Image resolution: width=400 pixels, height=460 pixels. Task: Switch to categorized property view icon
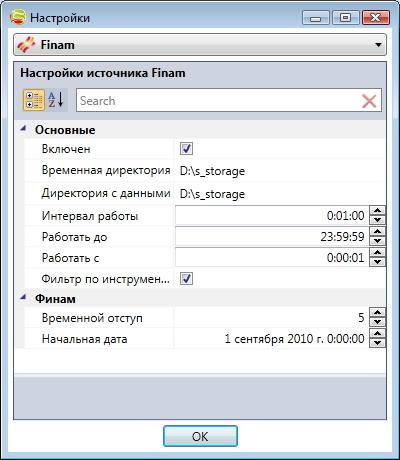pyautogui.click(x=34, y=100)
